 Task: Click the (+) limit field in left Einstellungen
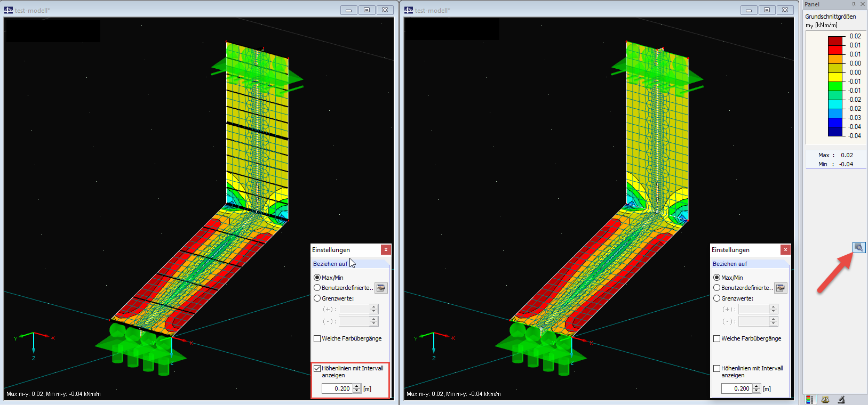[x=354, y=309]
